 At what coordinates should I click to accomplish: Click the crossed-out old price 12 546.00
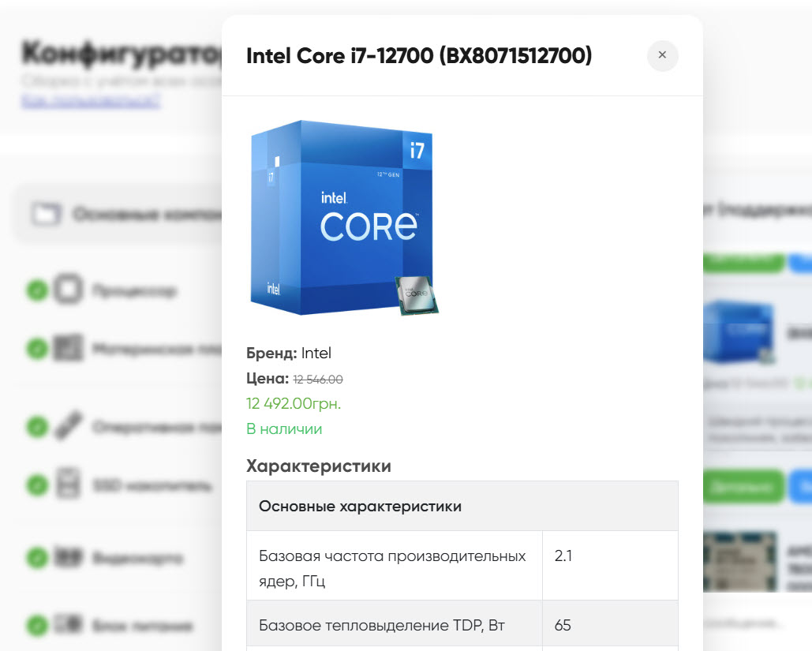coord(318,380)
